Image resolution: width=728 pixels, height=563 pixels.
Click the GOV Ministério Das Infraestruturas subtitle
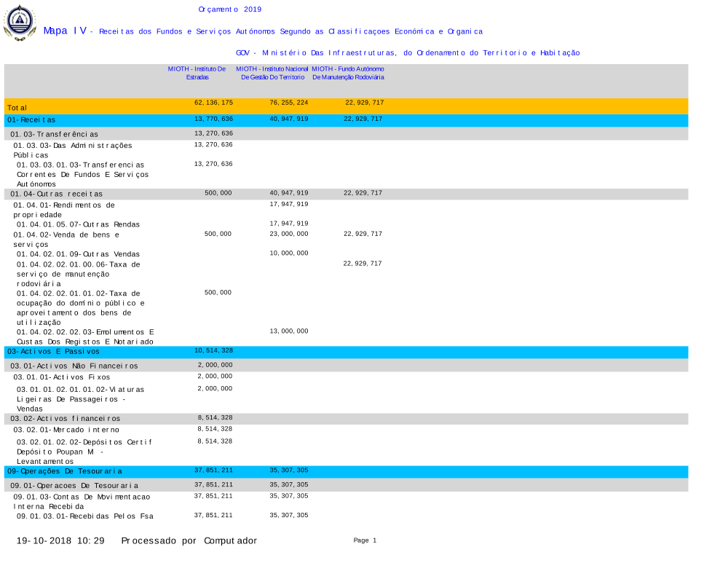[x=408, y=52]
